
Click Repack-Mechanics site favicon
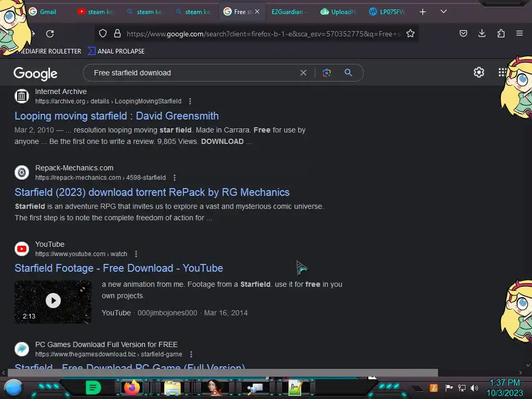[22, 172]
